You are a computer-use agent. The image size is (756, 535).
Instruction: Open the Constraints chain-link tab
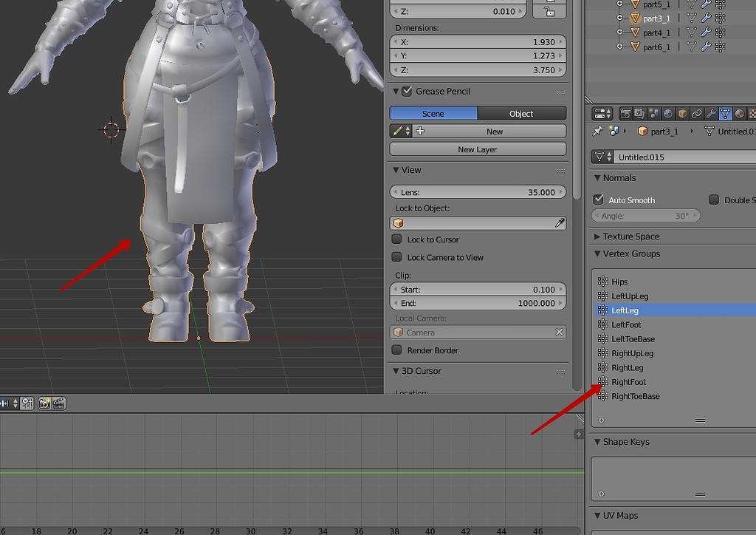click(x=696, y=114)
